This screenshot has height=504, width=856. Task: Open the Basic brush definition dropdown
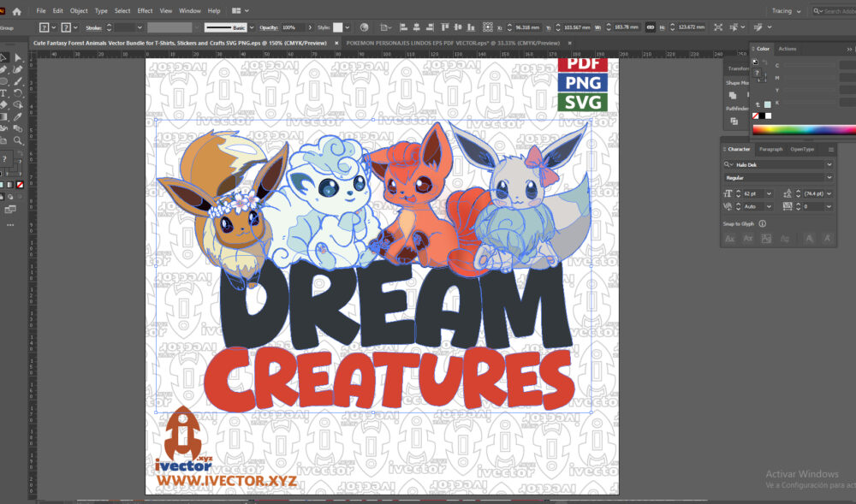(x=252, y=27)
